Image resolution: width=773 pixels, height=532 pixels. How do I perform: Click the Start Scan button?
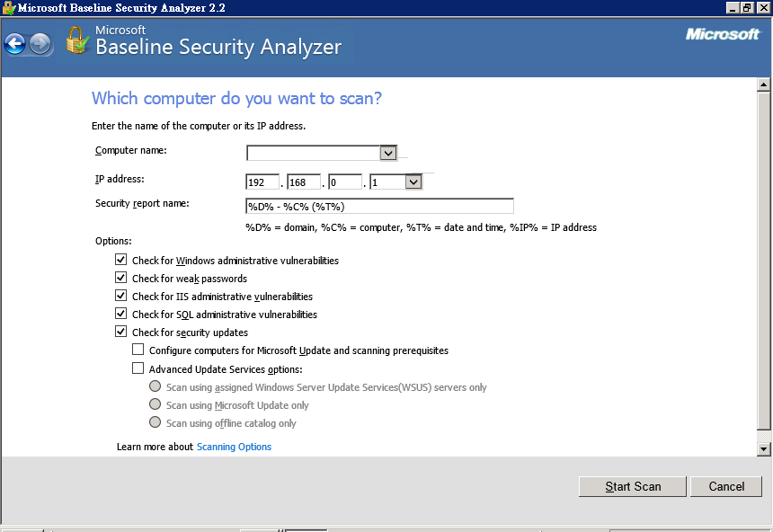click(x=632, y=486)
